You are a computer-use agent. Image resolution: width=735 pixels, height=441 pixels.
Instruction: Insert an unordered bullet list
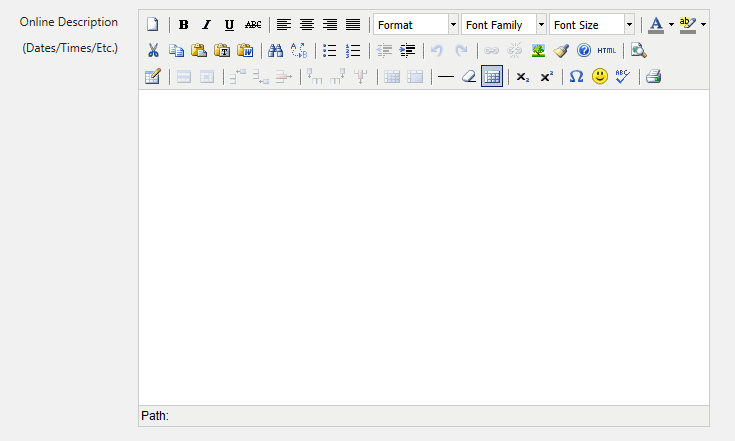330,50
